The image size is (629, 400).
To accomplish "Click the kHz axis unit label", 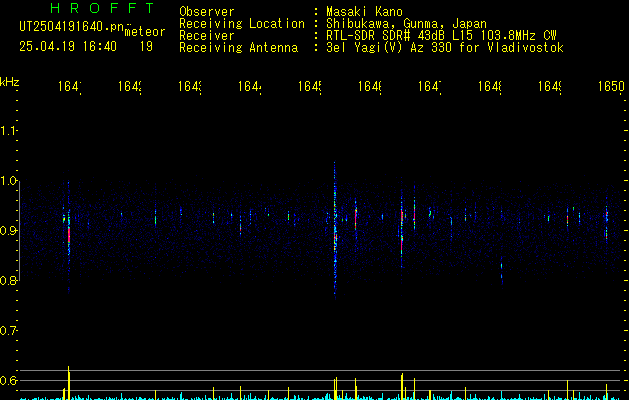I will click(10, 82).
